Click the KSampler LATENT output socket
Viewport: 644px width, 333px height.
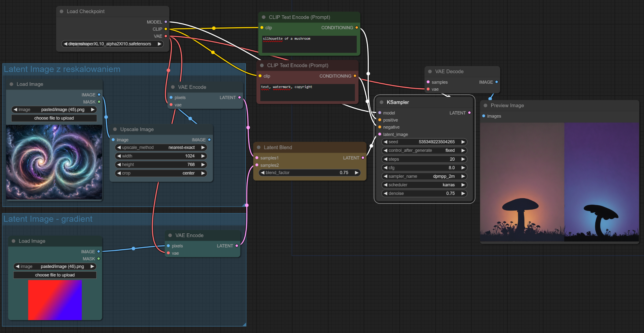tap(469, 113)
